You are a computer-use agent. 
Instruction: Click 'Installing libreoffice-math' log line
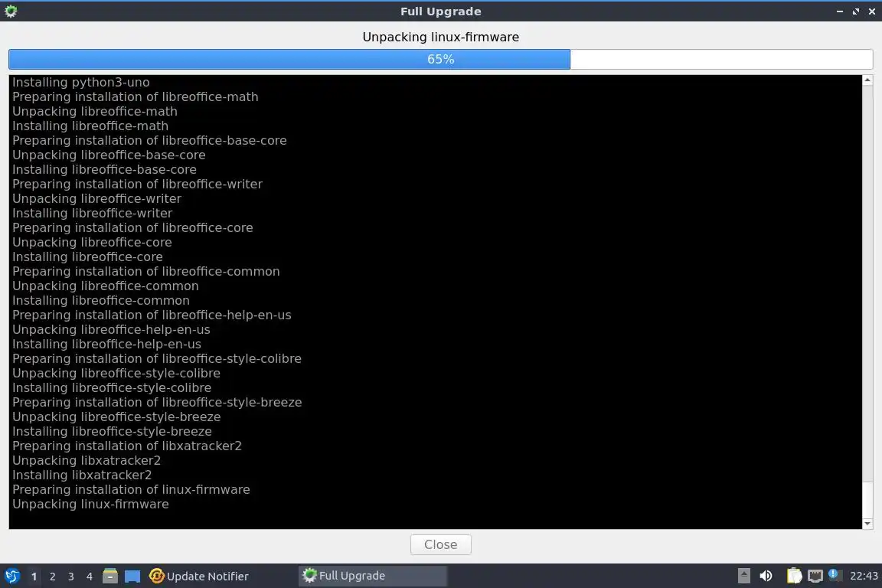point(90,126)
